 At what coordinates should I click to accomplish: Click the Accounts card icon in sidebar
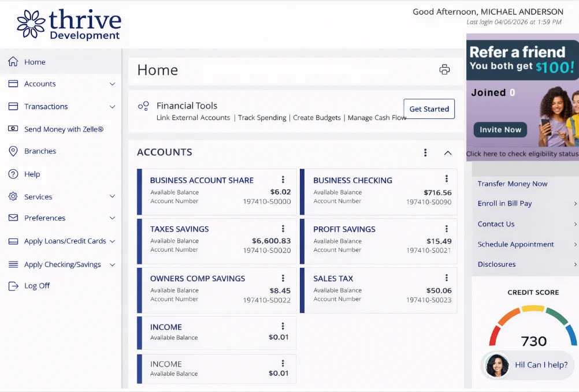click(13, 84)
